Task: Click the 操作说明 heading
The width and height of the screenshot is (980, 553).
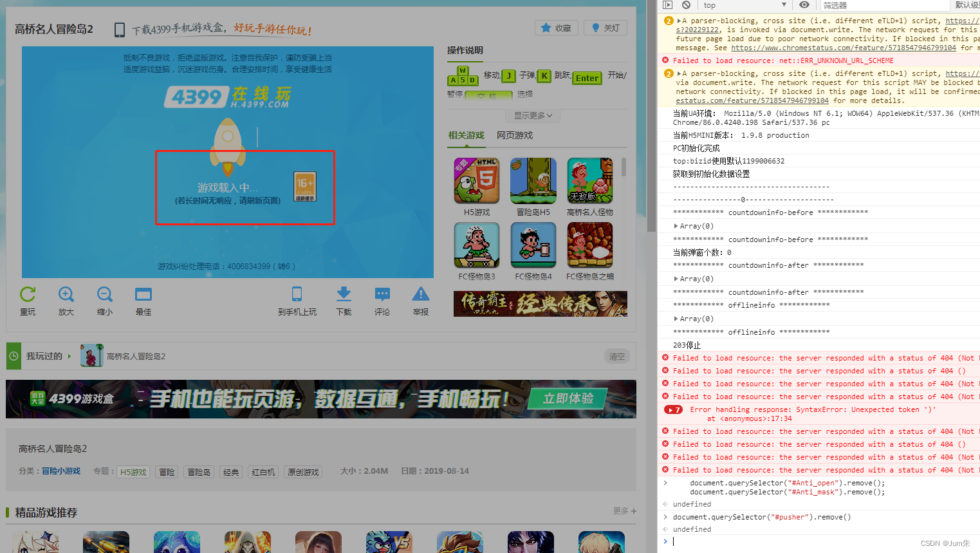Action: [x=465, y=50]
